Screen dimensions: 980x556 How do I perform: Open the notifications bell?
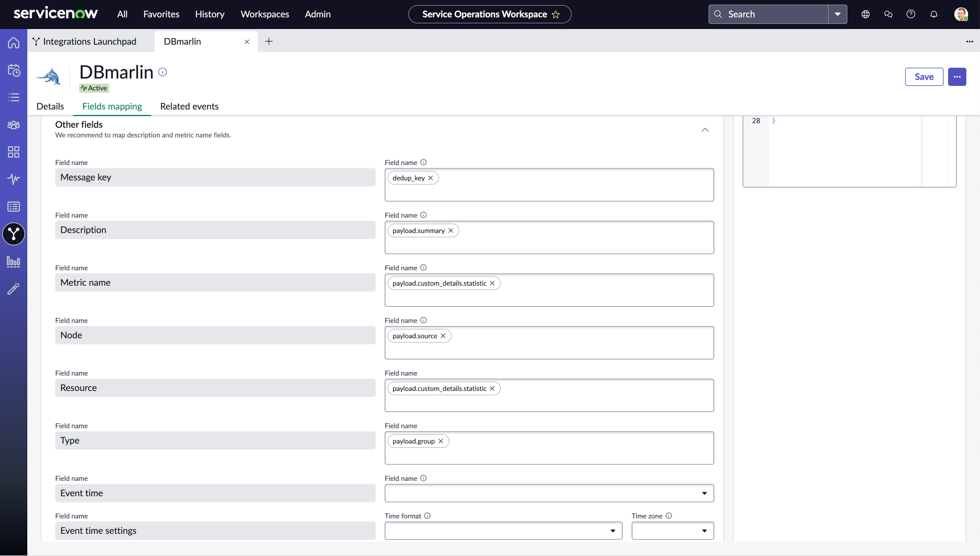934,14
